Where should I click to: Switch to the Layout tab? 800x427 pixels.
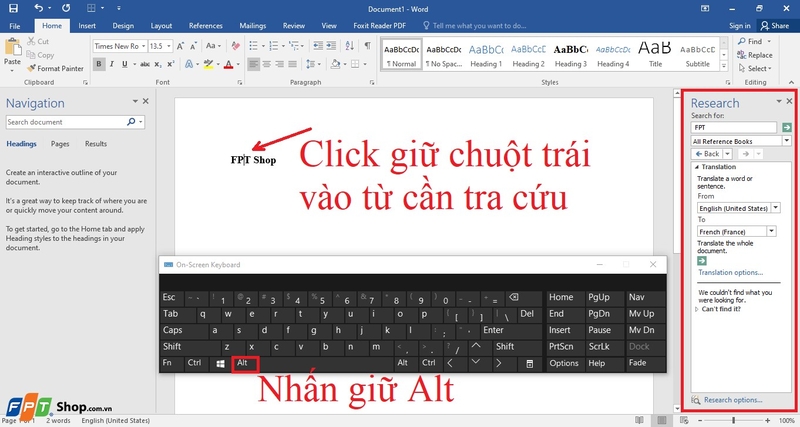161,26
